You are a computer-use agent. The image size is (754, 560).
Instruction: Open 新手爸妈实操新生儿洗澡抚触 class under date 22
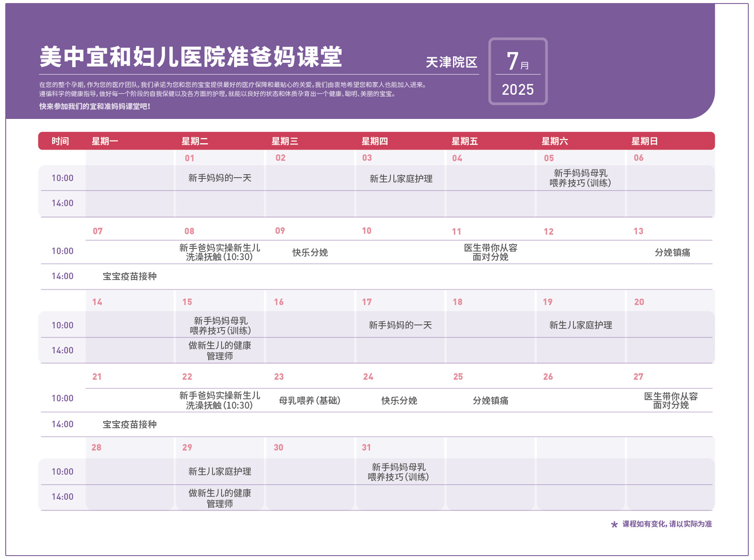point(219,400)
